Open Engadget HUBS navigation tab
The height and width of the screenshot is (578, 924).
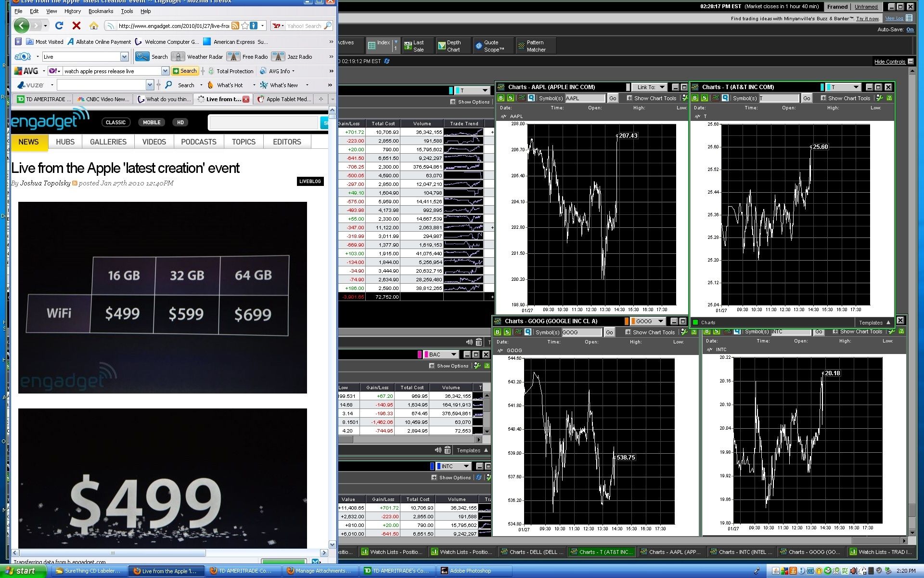tap(65, 142)
